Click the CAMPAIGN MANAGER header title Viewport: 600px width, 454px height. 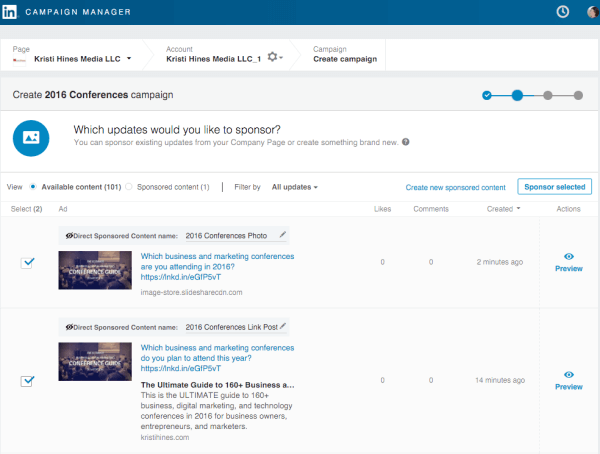click(78, 12)
